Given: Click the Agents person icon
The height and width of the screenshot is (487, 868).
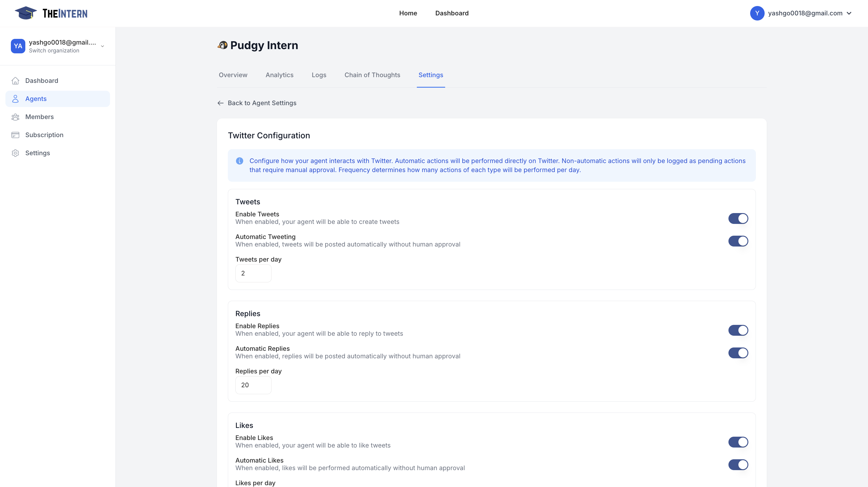Looking at the screenshot, I should (15, 99).
